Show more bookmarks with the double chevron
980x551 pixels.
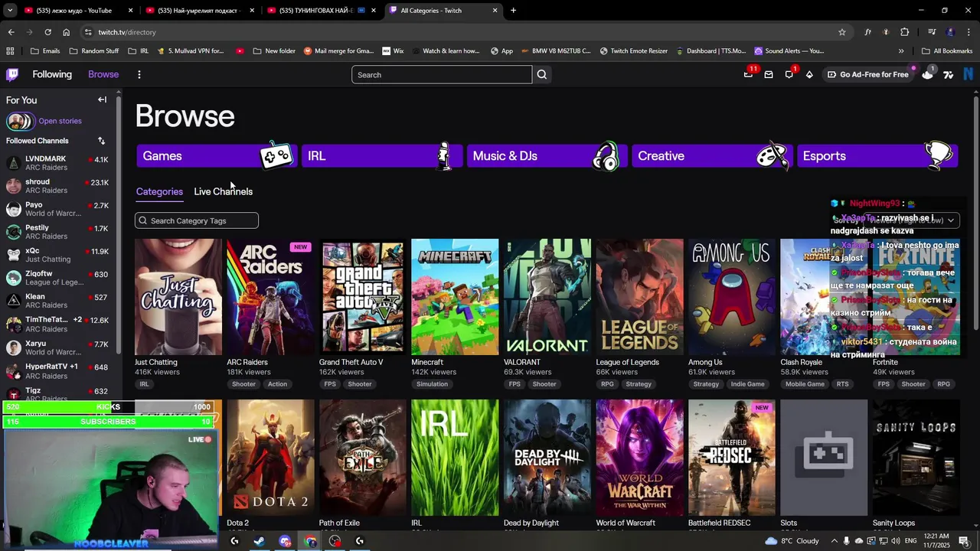(x=901, y=51)
